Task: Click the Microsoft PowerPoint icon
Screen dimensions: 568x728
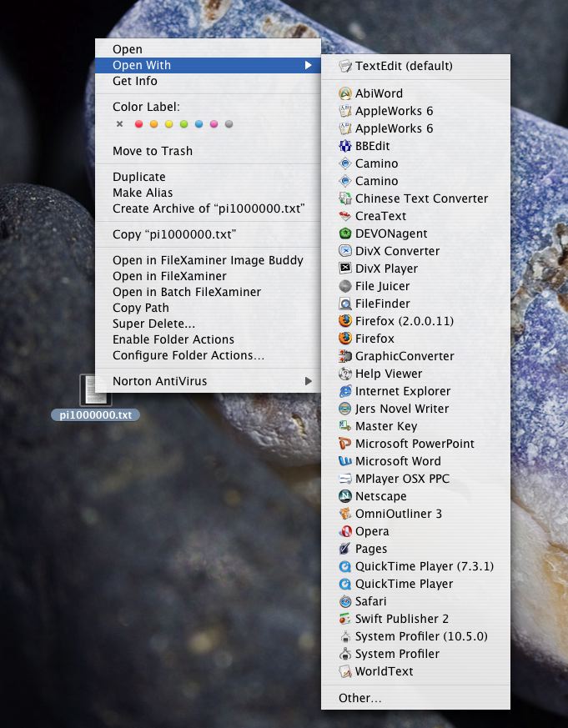Action: (x=345, y=444)
